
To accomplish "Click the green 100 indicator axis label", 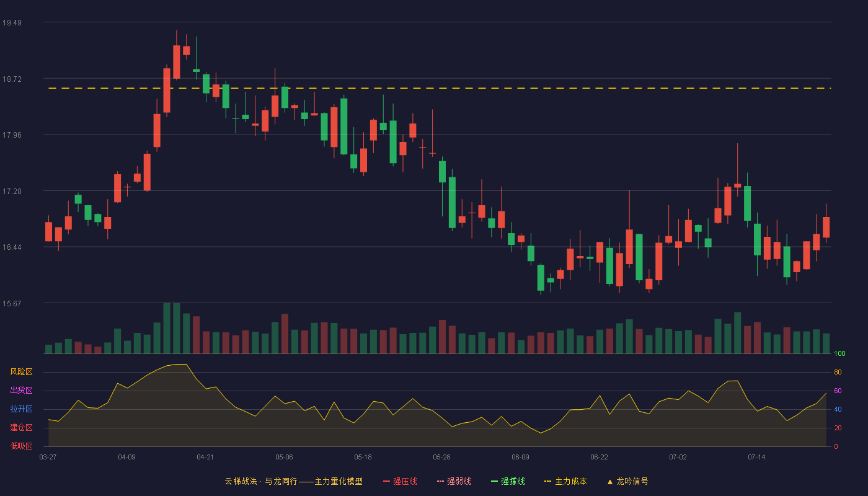I will [x=839, y=353].
